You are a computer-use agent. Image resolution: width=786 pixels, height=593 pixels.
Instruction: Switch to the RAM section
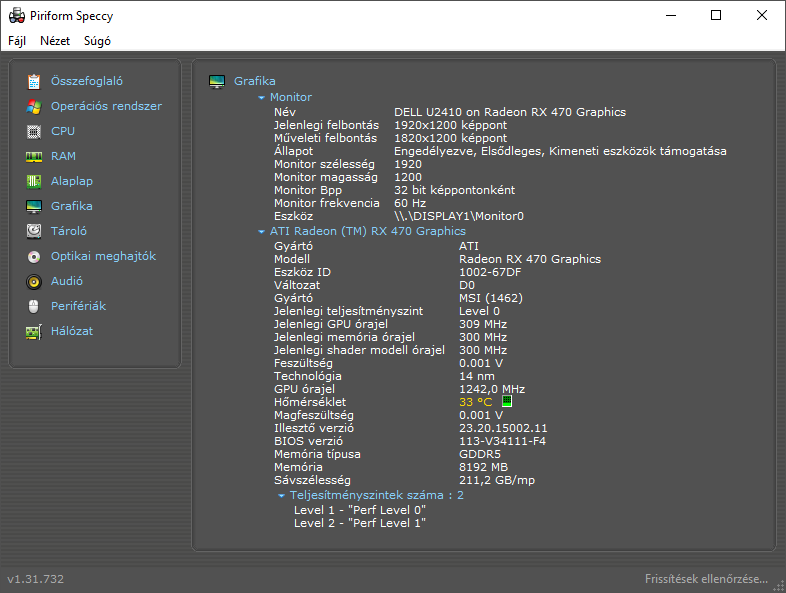[x=63, y=156]
